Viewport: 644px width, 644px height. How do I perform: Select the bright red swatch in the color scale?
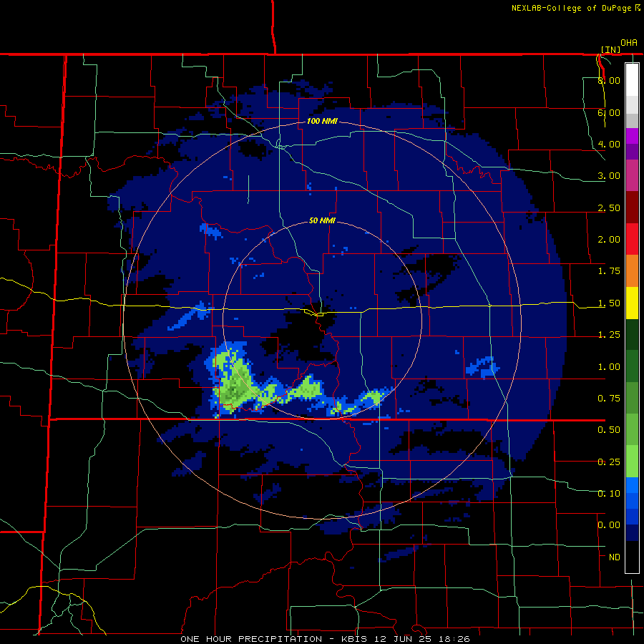[632, 239]
